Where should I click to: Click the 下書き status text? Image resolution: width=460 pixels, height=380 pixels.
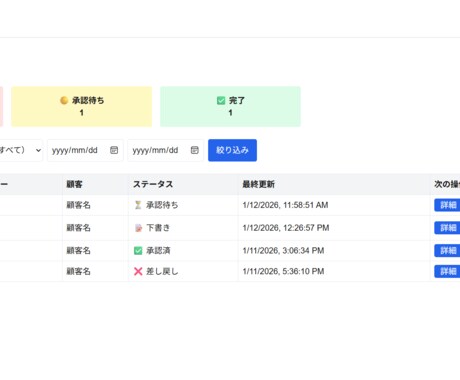pos(158,228)
